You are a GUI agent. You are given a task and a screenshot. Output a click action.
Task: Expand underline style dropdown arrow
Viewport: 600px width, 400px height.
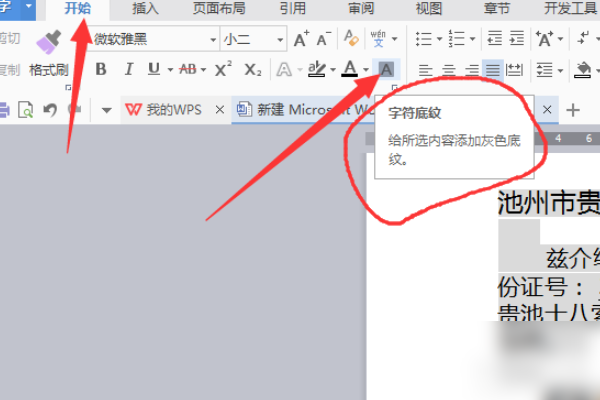click(170, 70)
